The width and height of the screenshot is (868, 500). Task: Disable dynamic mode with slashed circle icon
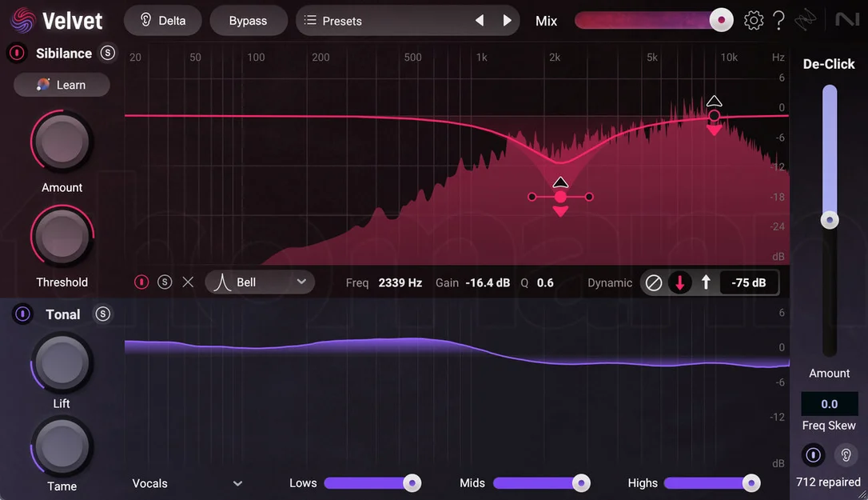(x=653, y=282)
